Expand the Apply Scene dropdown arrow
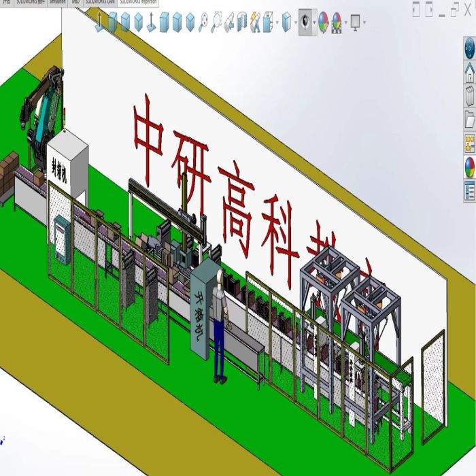The image size is (476, 476). [345, 23]
